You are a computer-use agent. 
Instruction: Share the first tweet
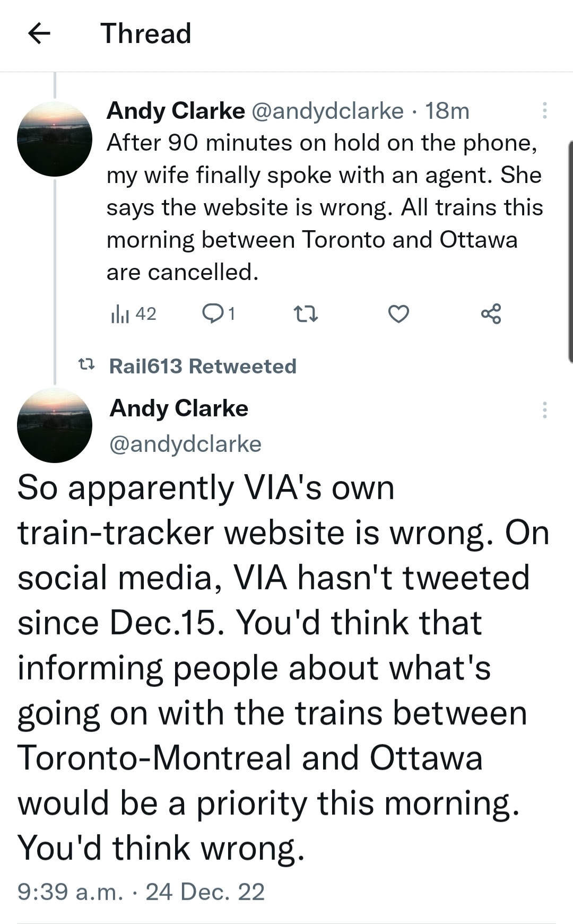click(491, 314)
